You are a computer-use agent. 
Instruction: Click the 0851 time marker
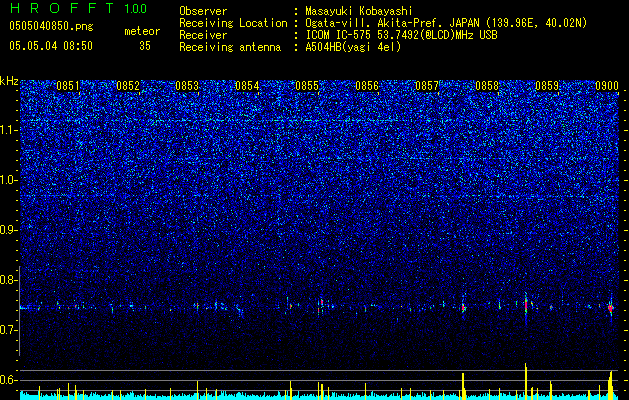[68, 86]
